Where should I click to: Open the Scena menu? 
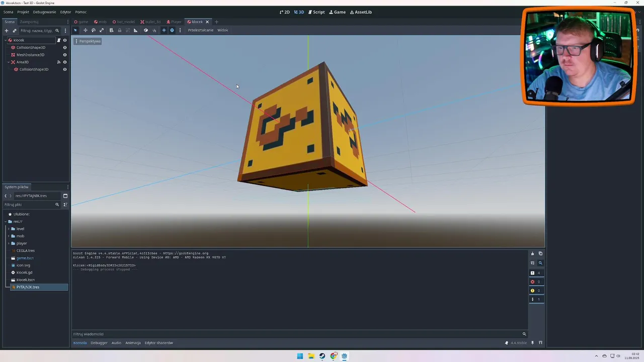point(8,12)
